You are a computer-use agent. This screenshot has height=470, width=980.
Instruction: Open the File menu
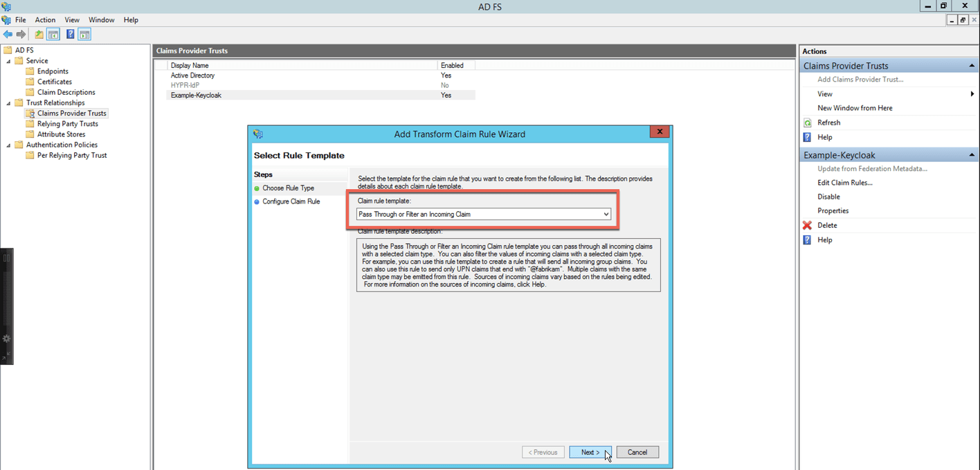pos(21,20)
